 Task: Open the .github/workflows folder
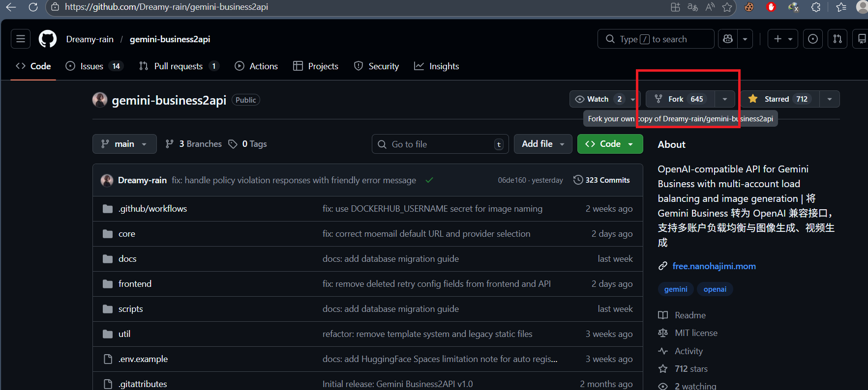click(152, 209)
